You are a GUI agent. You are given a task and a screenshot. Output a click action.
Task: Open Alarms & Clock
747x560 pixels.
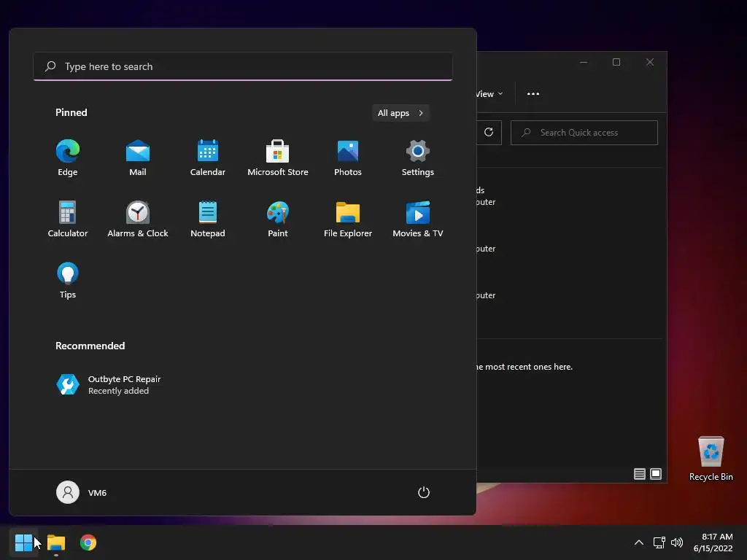tap(138, 219)
